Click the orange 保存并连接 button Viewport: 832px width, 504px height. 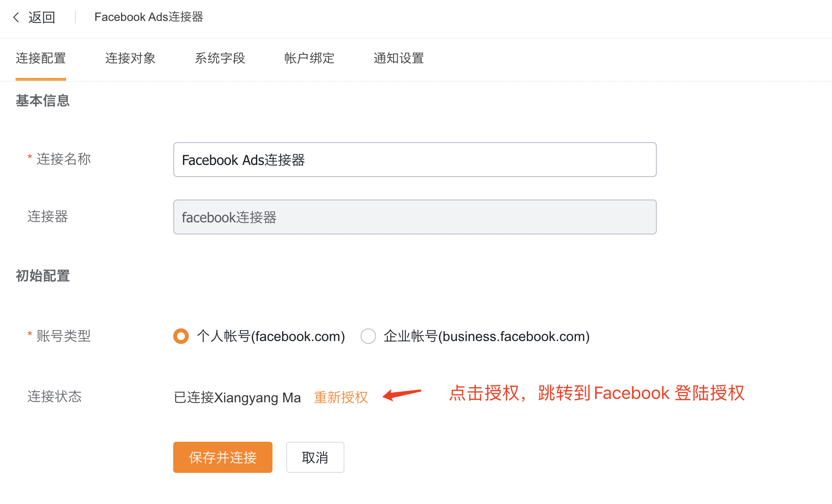(223, 457)
